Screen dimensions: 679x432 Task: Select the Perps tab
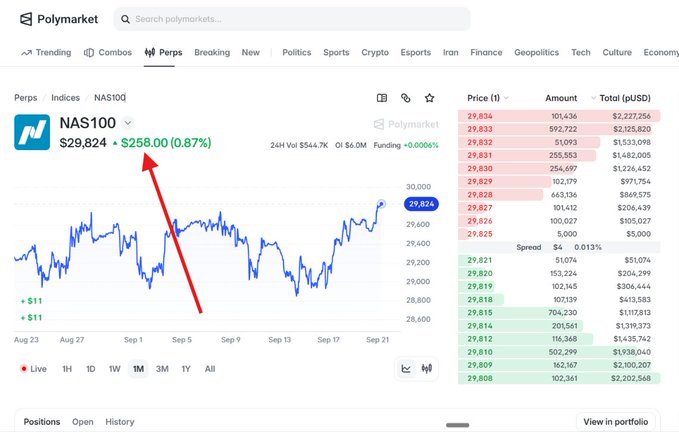tap(163, 52)
